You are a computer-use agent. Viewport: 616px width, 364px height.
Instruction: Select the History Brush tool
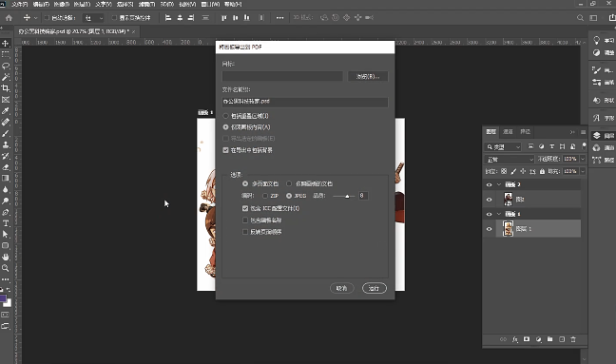(x=6, y=156)
